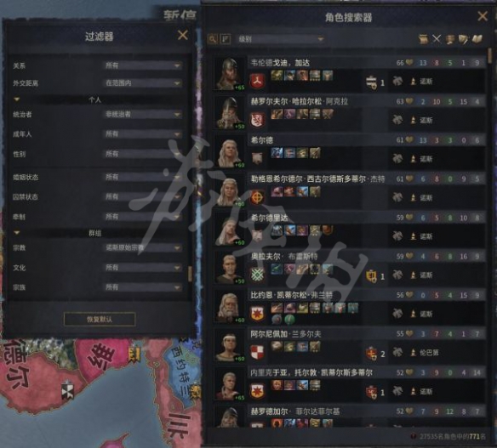Viewport: 497px width, 448px height.
Task: Open the 宗教 filter dropdown
Action: pos(143,247)
